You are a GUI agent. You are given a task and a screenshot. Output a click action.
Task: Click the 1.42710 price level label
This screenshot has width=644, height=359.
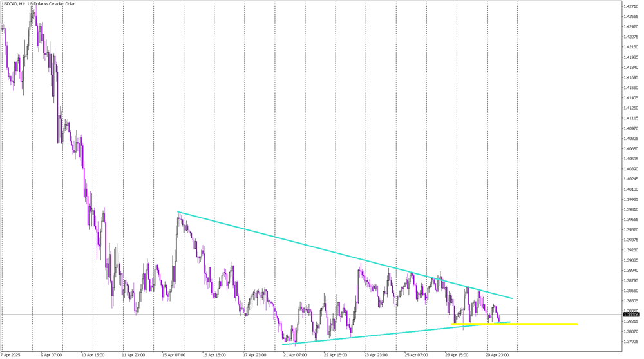click(x=631, y=6)
